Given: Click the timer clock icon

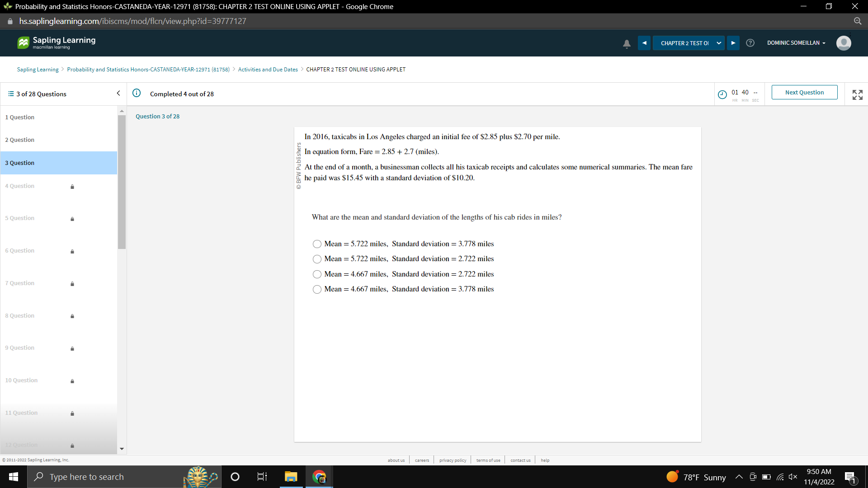Looking at the screenshot, I should tap(722, 94).
